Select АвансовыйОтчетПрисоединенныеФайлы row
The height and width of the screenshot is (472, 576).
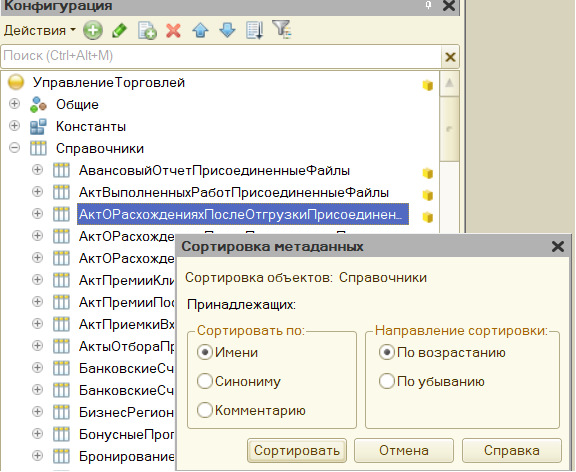tap(214, 170)
